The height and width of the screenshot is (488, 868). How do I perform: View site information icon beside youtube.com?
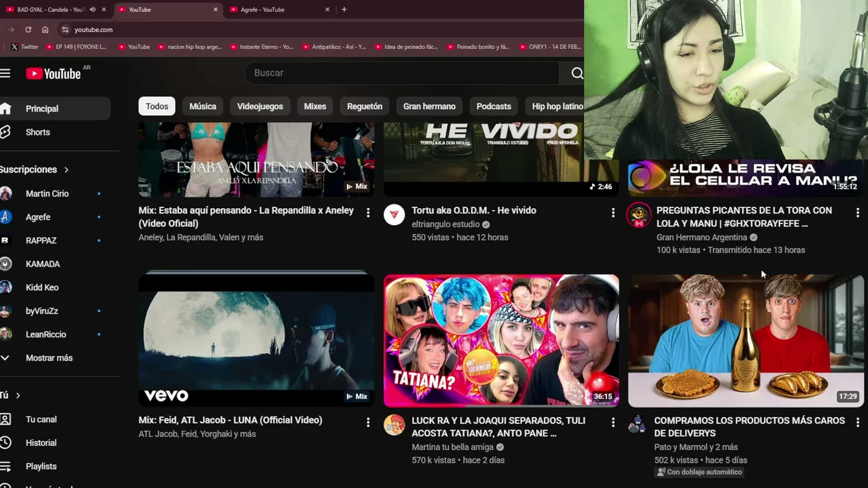(x=65, y=30)
